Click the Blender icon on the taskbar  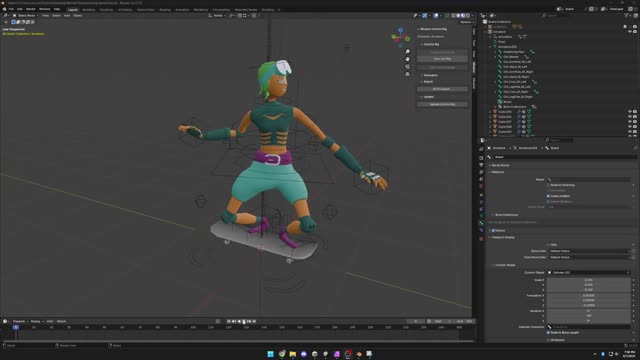[x=359, y=354]
